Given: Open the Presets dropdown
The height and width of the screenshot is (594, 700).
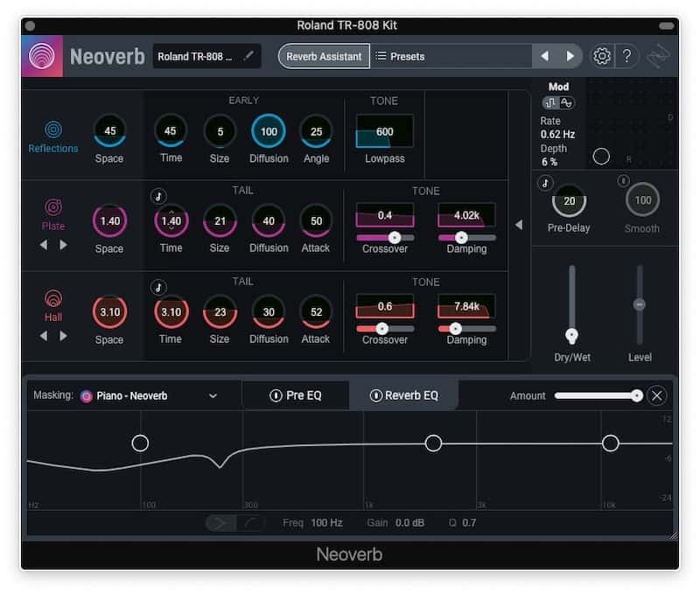Looking at the screenshot, I should [451, 56].
